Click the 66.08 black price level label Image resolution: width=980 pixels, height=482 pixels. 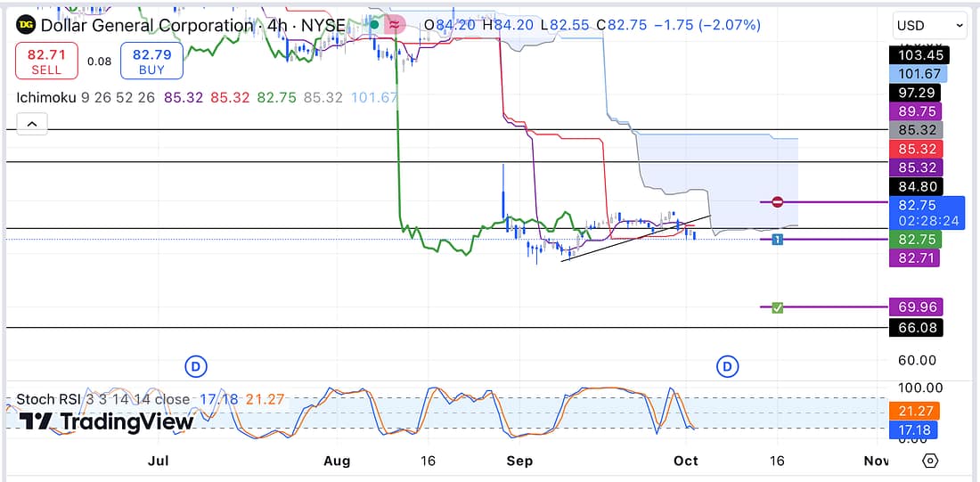tap(915, 328)
